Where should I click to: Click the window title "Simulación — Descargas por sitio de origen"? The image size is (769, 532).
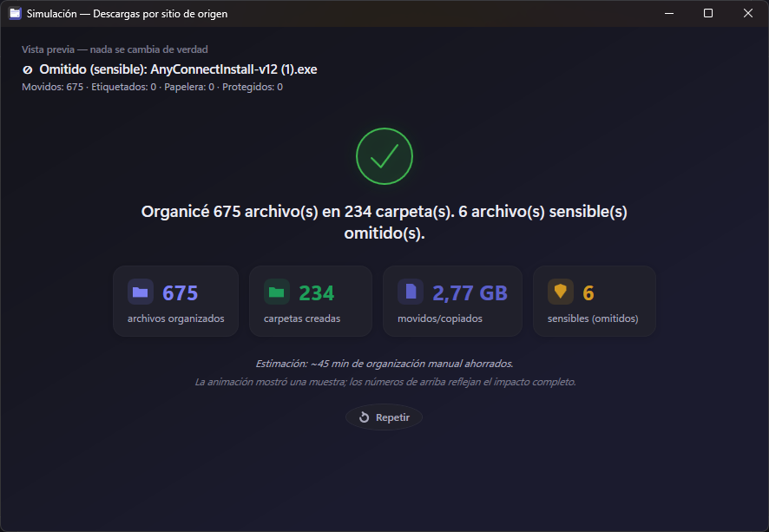pyautogui.click(x=127, y=14)
